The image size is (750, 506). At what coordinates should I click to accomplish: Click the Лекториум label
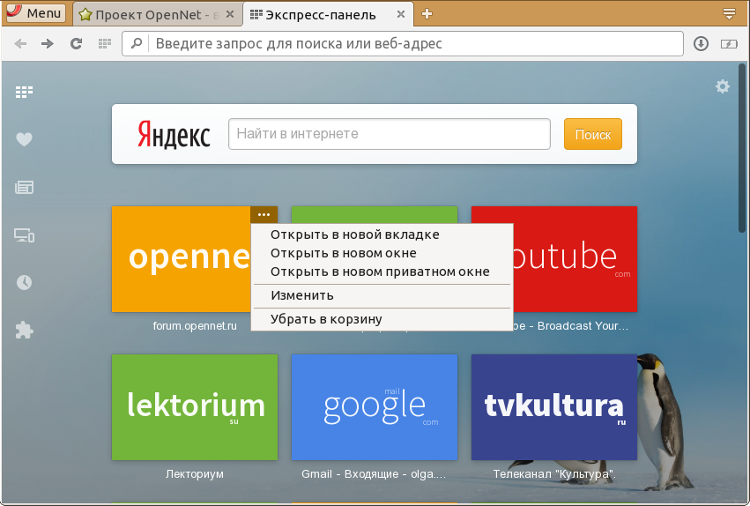coord(195,474)
